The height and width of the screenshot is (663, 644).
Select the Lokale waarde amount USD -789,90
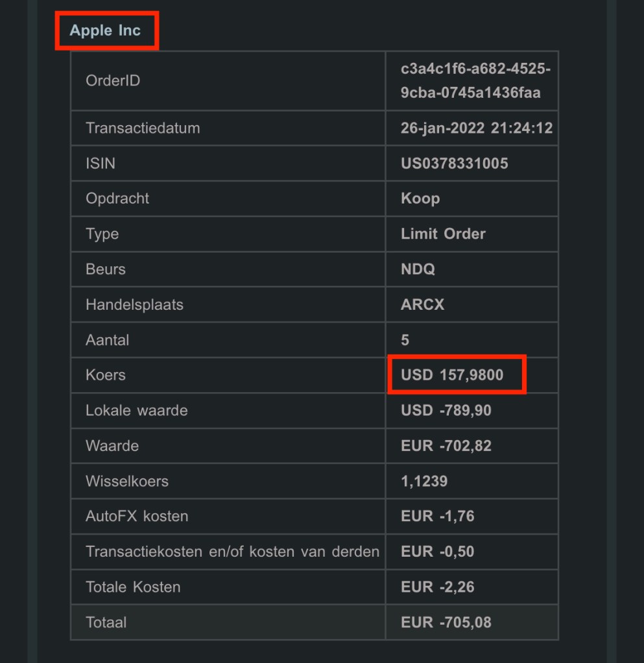[x=446, y=410]
